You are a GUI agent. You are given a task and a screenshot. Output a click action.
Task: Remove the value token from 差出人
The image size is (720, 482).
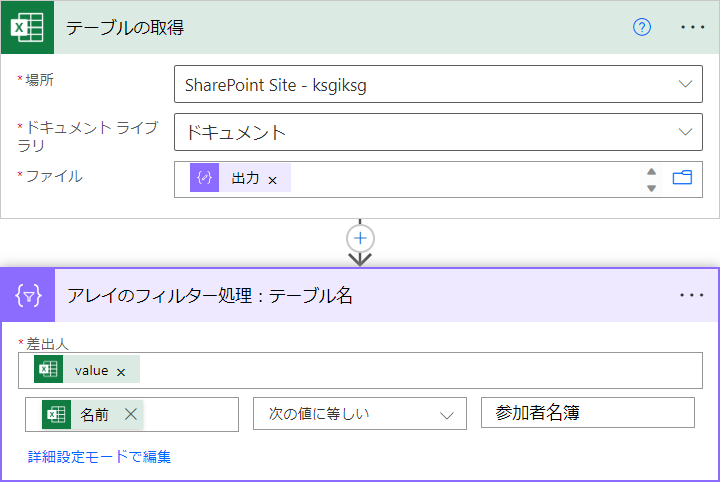click(121, 372)
